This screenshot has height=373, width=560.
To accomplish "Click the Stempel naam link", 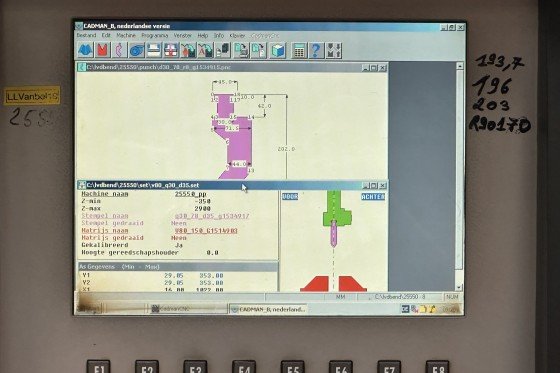I will point(105,216).
